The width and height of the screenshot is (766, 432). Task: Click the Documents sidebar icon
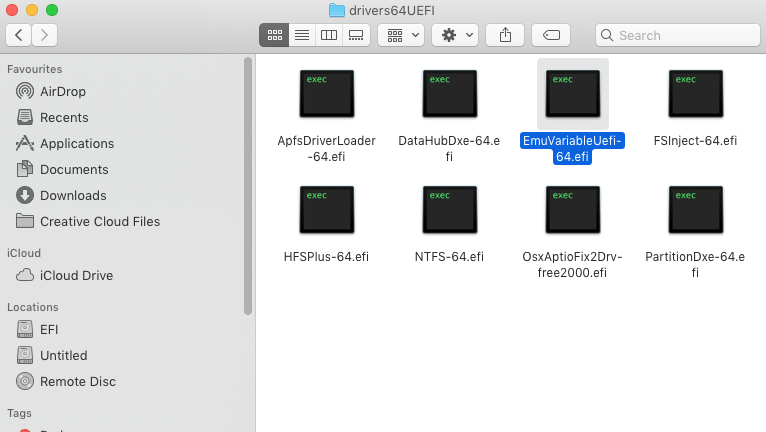[25, 169]
